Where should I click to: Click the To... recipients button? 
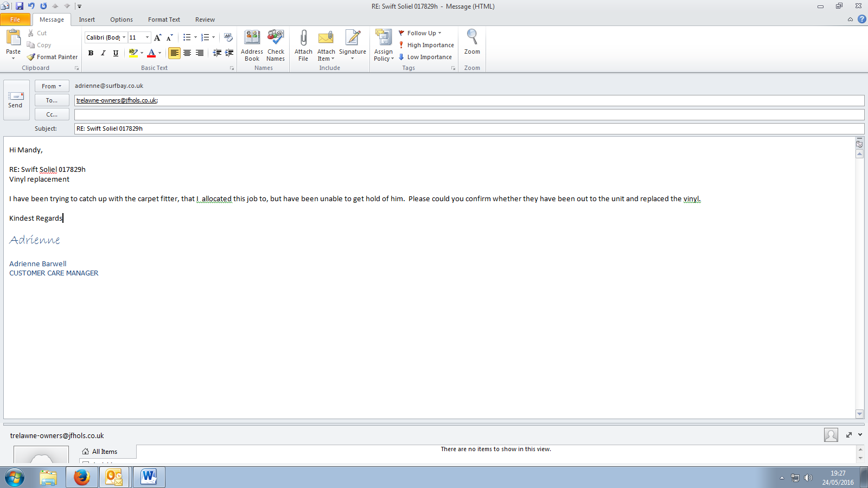pyautogui.click(x=52, y=100)
